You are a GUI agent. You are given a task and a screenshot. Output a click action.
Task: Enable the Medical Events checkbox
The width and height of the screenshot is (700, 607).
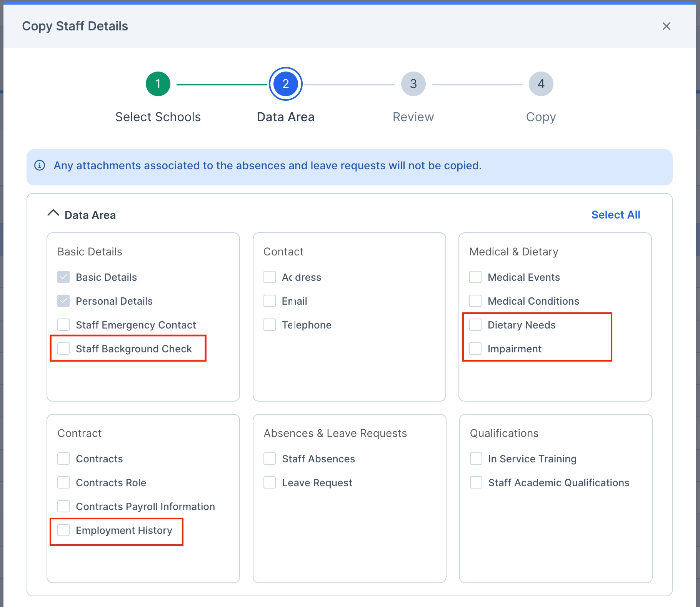[x=475, y=277]
